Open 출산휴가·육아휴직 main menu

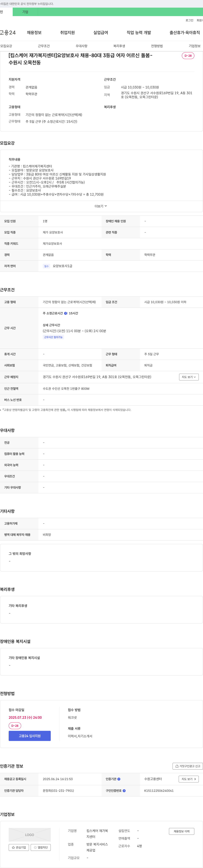(184, 33)
